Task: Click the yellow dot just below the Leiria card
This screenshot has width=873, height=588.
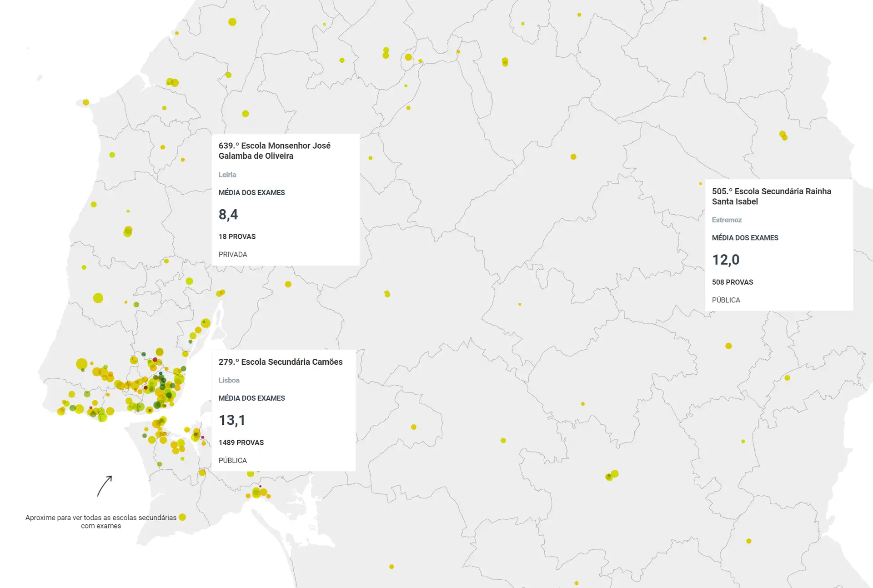Action: tap(288, 284)
